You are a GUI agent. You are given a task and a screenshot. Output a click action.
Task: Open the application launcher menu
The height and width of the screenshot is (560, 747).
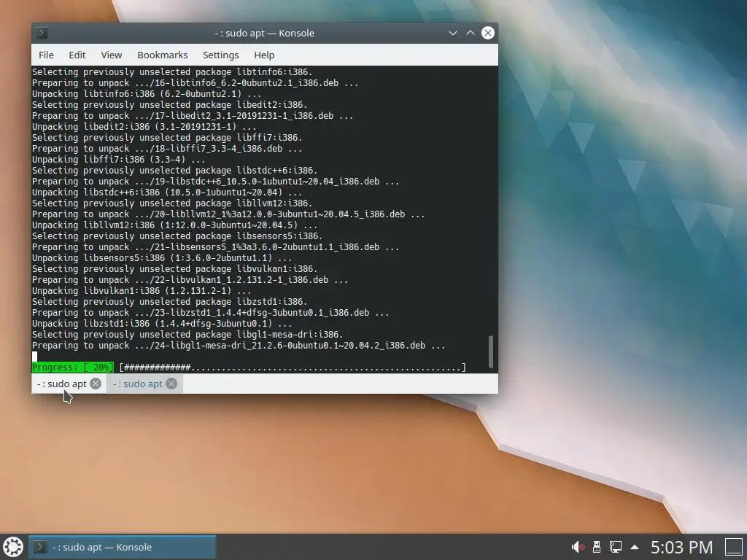coord(13,547)
